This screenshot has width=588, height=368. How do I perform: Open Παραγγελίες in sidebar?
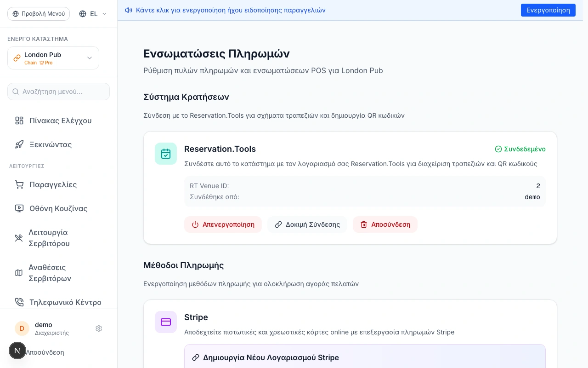point(59,184)
